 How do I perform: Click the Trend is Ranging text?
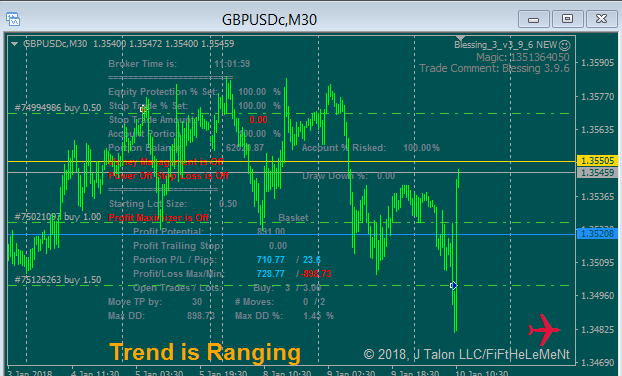coord(205,352)
